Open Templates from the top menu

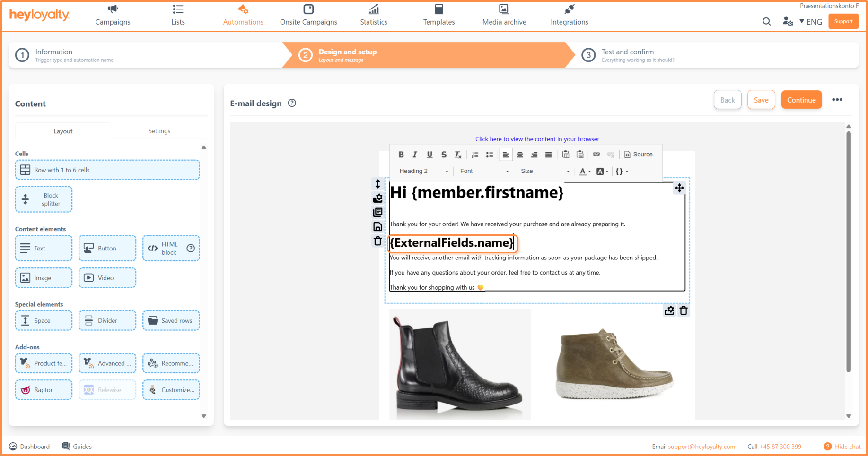pyautogui.click(x=438, y=15)
